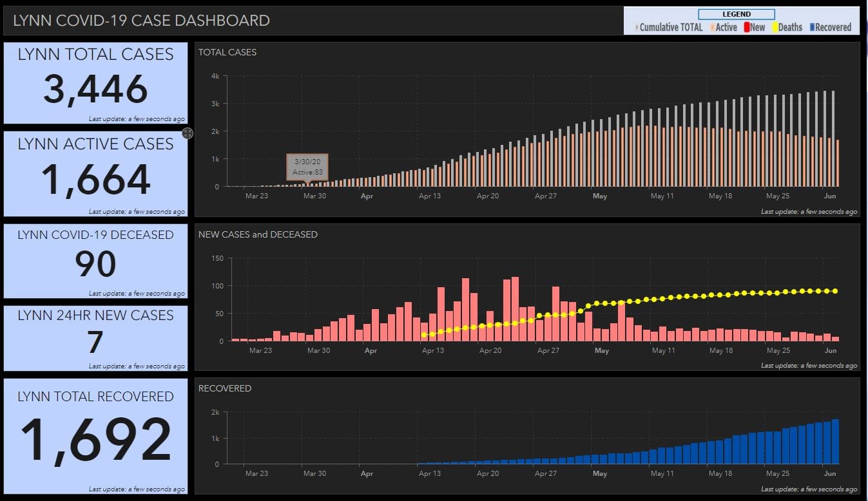Click the expand icon on Lynn Active Cases card
This screenshot has height=501, width=868.
tap(188, 133)
